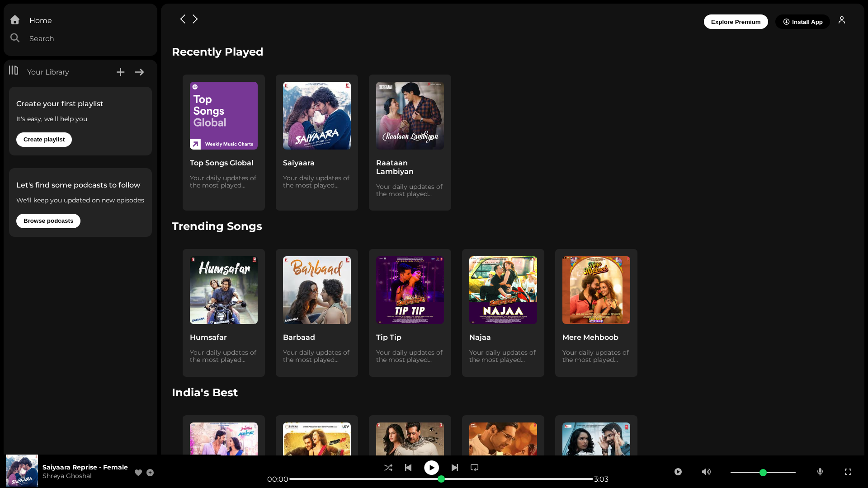Expand Your Library with the arrow icon

(x=139, y=72)
